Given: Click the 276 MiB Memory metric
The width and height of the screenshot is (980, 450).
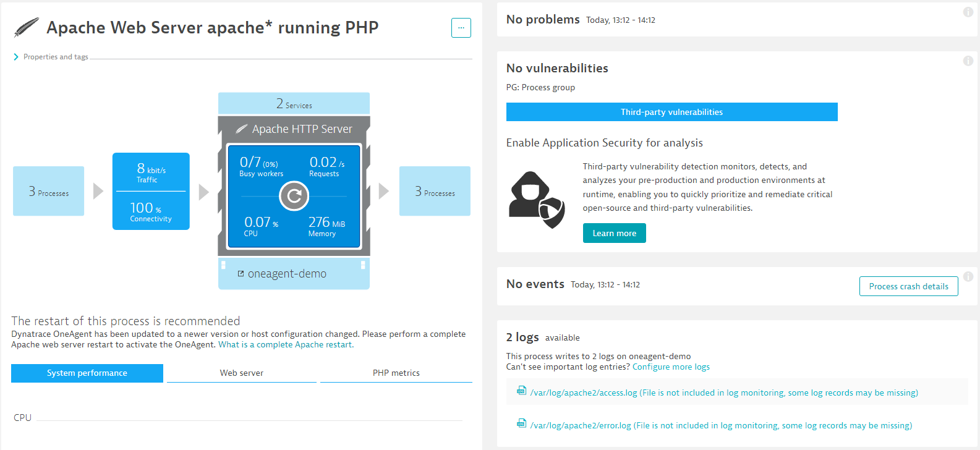Looking at the screenshot, I should [x=326, y=226].
